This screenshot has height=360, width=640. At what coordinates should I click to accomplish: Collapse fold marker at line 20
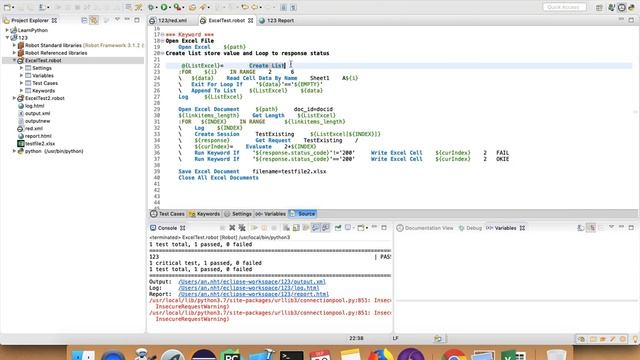(x=162, y=53)
